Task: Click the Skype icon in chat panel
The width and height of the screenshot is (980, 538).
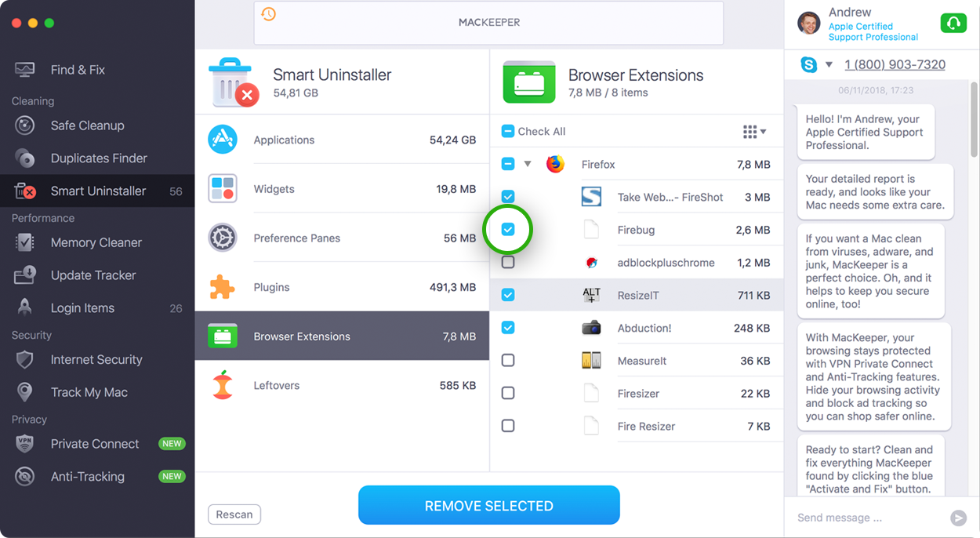Action: pos(808,64)
